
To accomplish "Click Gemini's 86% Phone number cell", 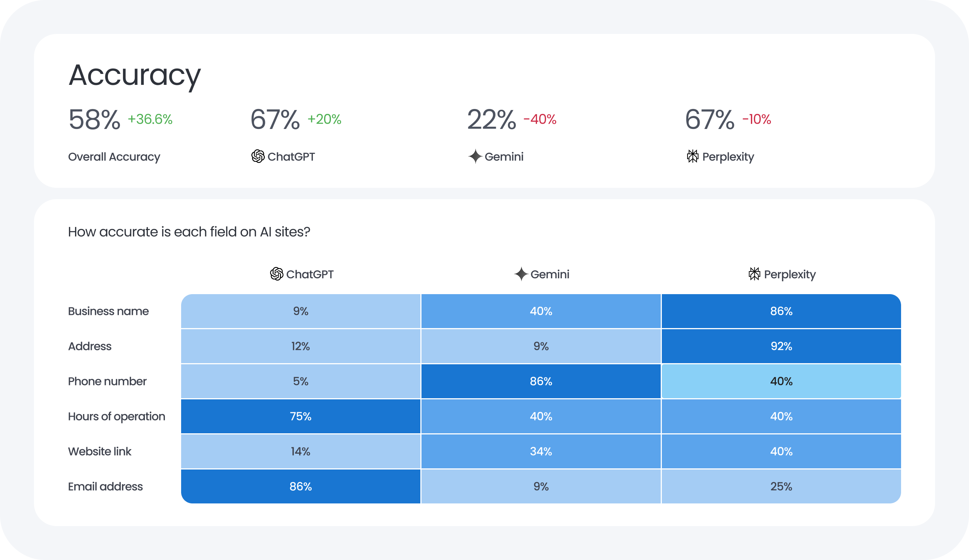I will click(541, 381).
